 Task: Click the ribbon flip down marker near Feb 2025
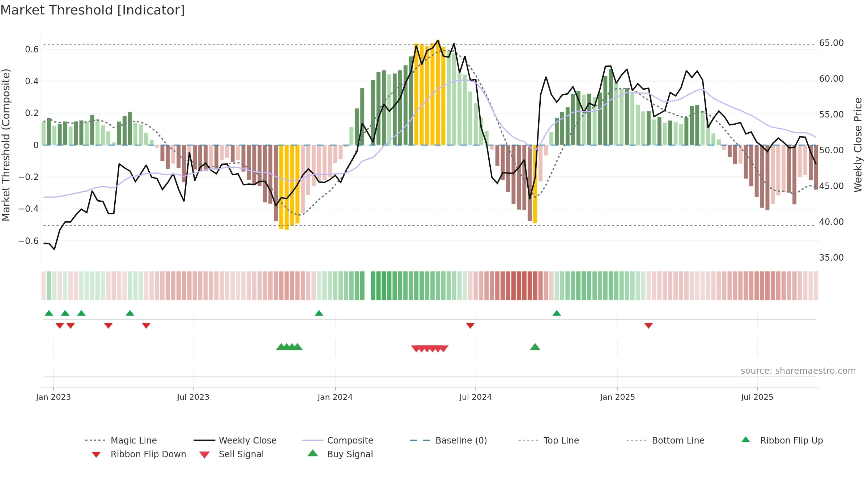coord(648,326)
